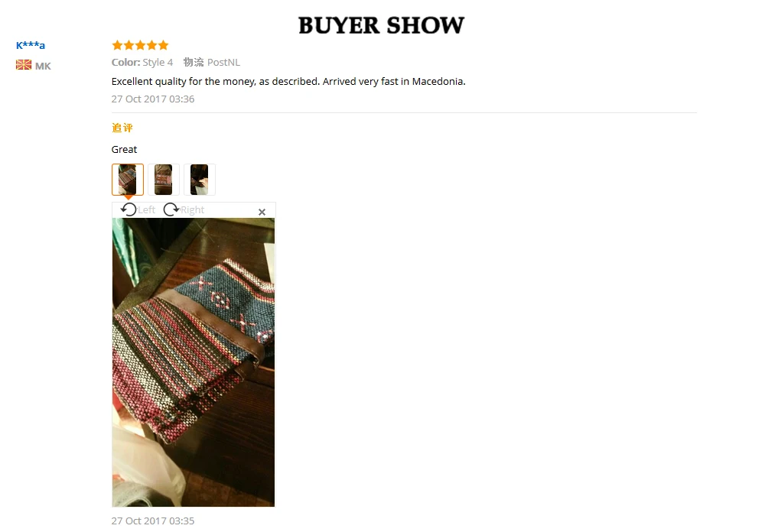
Task: Open reviewer K***a profile name
Action: pyautogui.click(x=31, y=45)
